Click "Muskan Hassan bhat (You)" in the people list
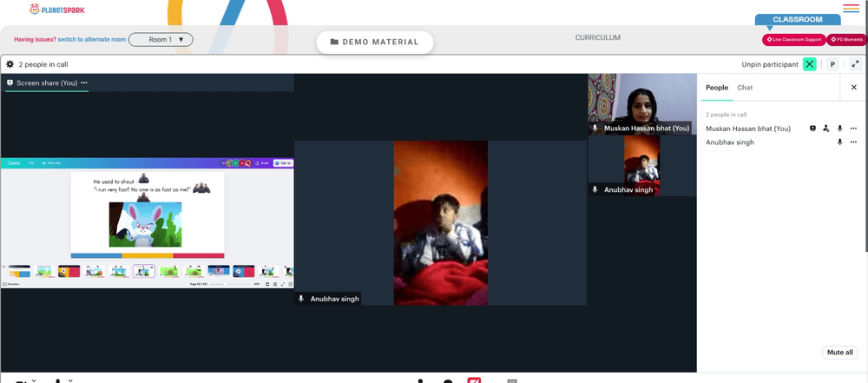Screen dimensions: 868x383 [x=748, y=129]
